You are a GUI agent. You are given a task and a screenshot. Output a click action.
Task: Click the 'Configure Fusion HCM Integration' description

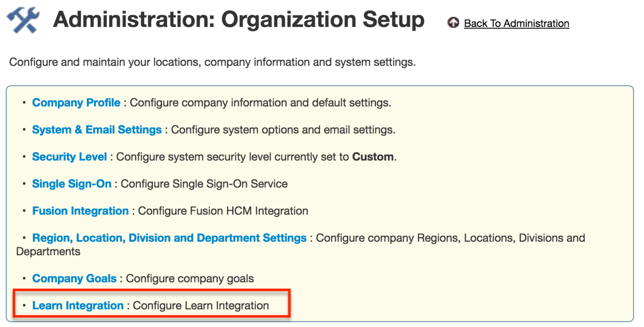223,211
